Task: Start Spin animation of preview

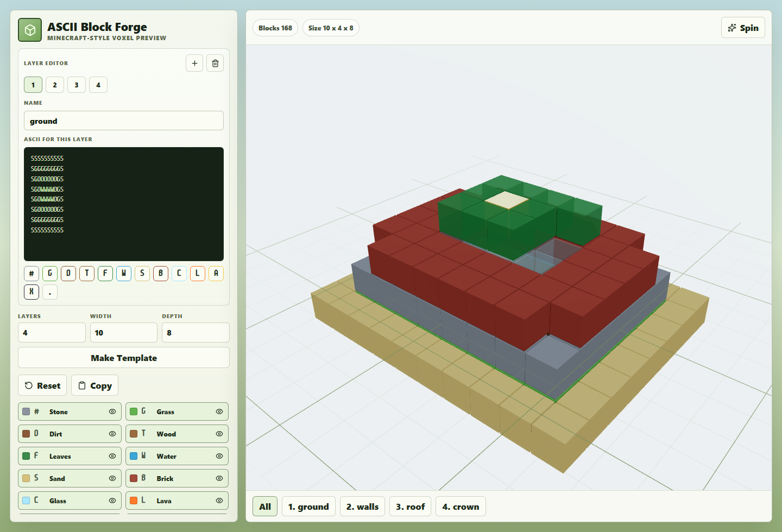Action: 743,28
